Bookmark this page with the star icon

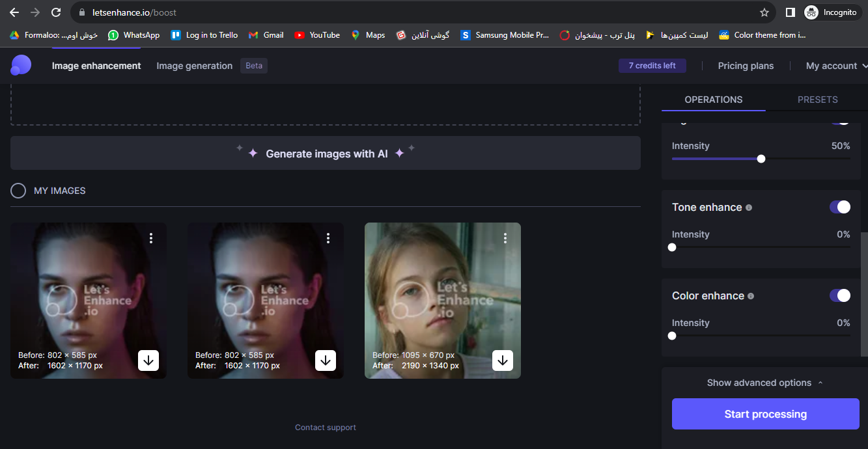764,12
